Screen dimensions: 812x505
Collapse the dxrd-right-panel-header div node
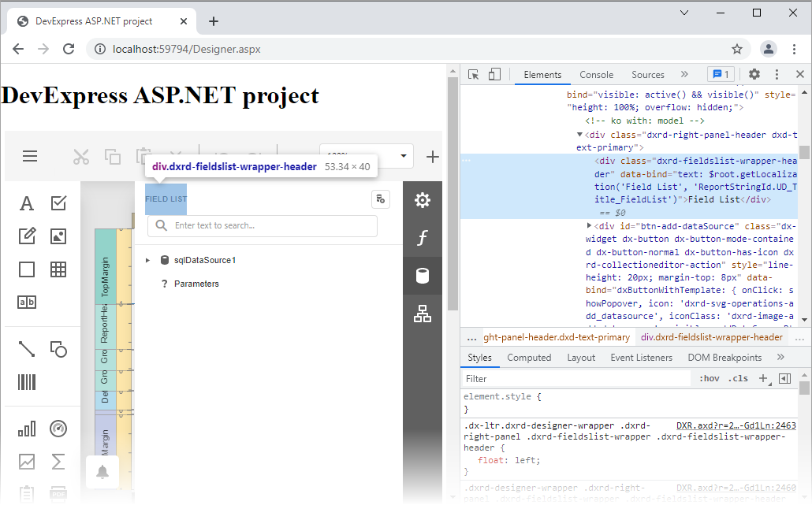579,135
